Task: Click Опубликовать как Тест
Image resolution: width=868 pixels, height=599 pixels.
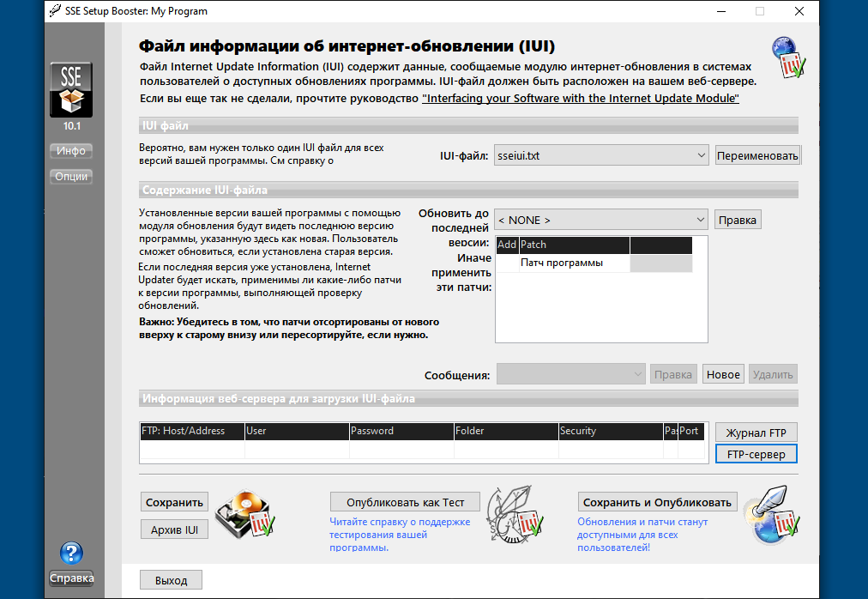Action: click(x=405, y=502)
